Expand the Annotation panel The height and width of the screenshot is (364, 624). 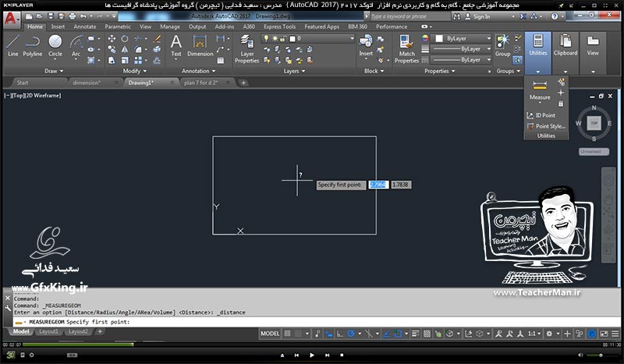point(199,71)
